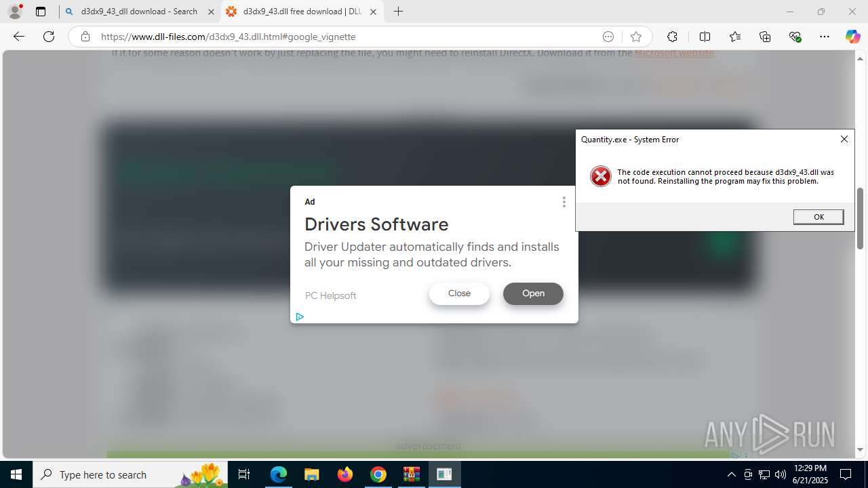Follow the Microsoft website link
This screenshot has width=868, height=488.
coord(674,53)
